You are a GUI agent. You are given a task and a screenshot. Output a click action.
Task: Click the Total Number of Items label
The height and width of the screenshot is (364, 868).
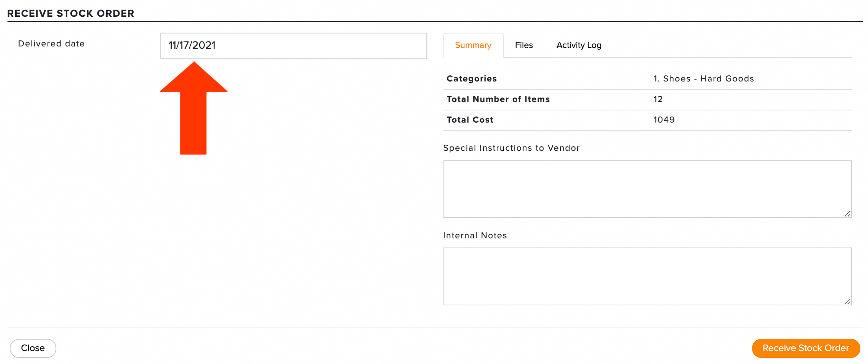[498, 99]
